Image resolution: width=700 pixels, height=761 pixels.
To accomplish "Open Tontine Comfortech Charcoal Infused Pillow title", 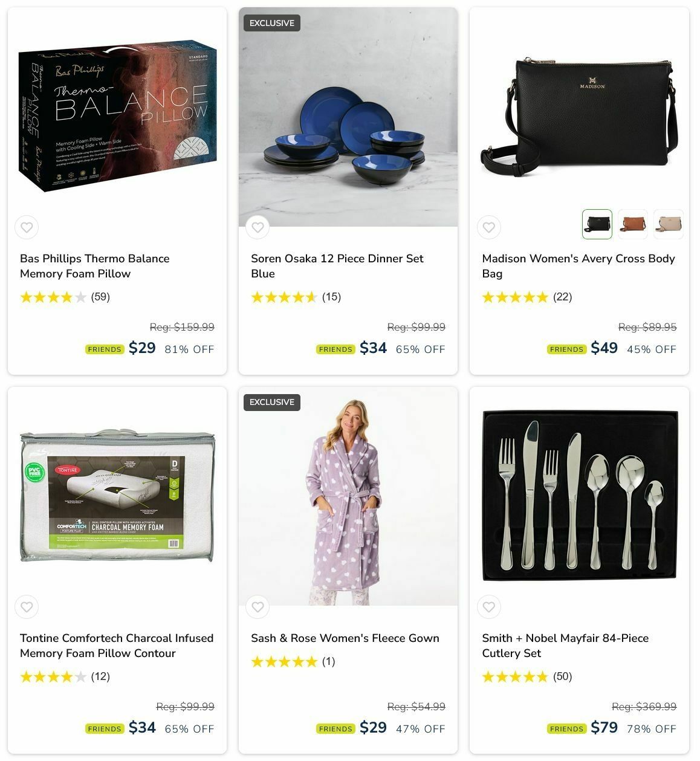I will tap(117, 646).
